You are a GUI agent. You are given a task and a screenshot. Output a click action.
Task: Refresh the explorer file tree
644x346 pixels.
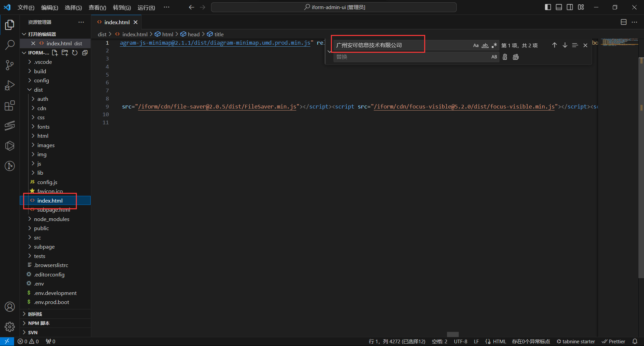(75, 53)
